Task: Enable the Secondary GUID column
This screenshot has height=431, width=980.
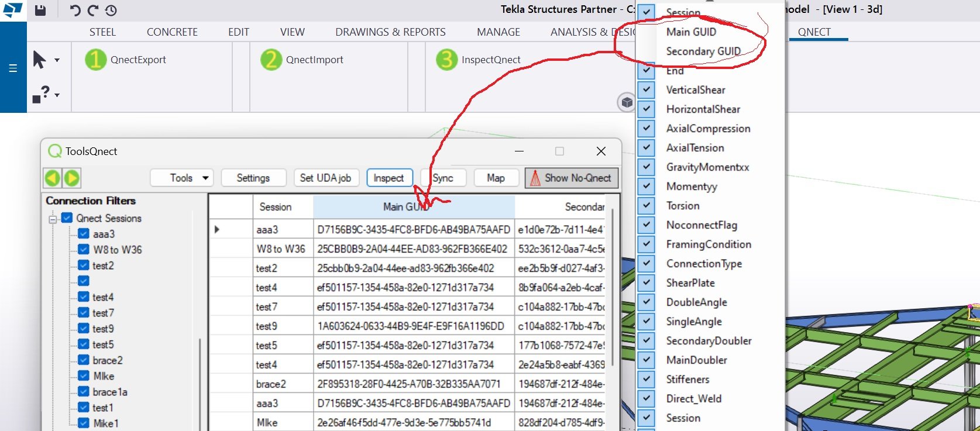Action: tap(703, 51)
